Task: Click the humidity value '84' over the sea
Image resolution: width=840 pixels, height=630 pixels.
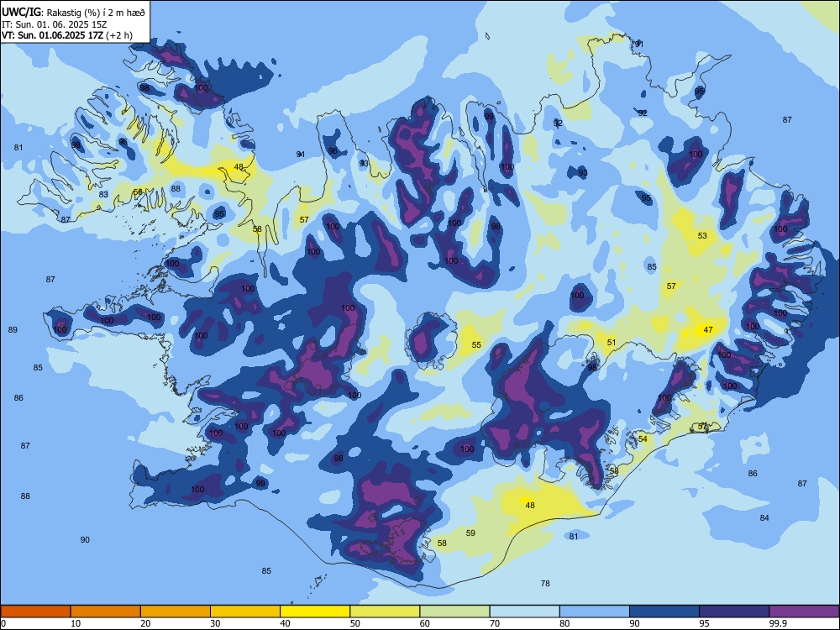Action: [x=764, y=517]
